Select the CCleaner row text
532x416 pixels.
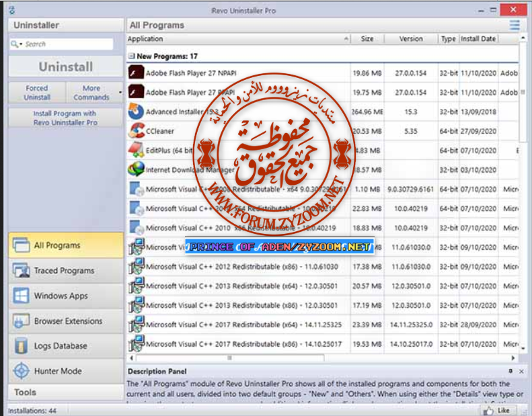(160, 131)
